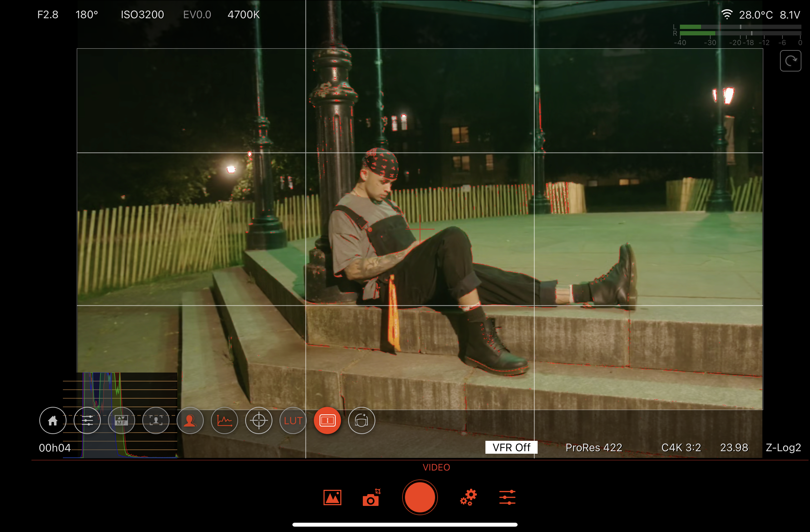
Task: Open the camera settings gears
Action: pos(468,497)
